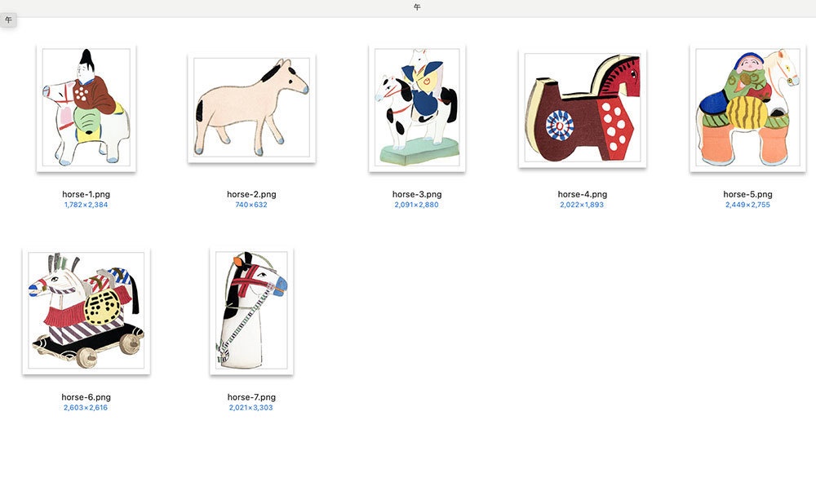The width and height of the screenshot is (816, 504).
Task: Click the 740×632 dimensions text
Action: click(251, 205)
